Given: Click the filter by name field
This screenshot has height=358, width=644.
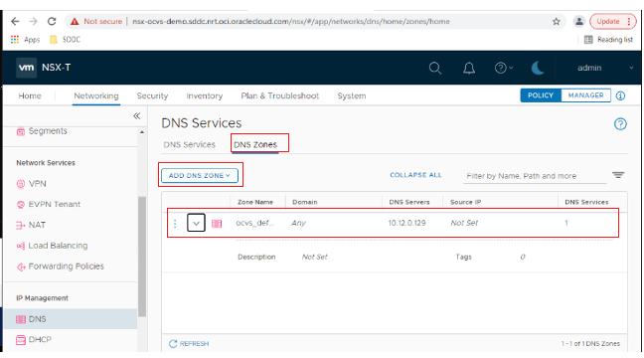Looking at the screenshot, I should click(x=535, y=176).
